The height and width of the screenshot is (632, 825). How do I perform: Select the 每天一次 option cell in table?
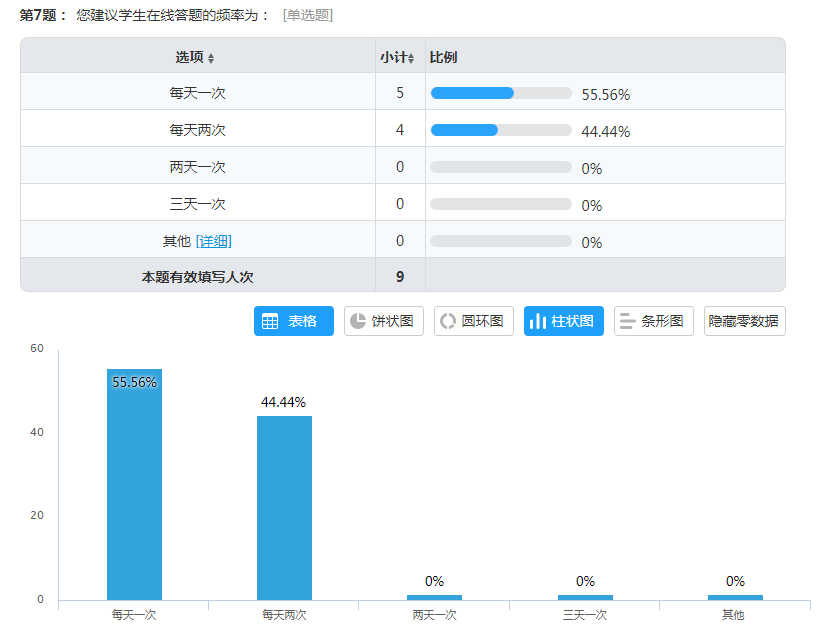point(198,92)
